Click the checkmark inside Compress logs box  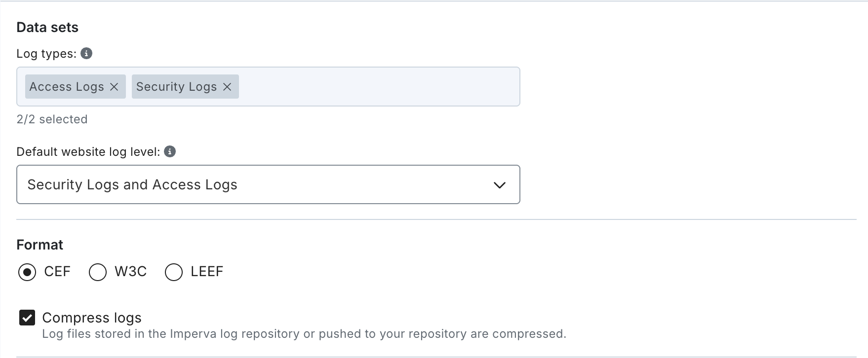click(x=27, y=318)
